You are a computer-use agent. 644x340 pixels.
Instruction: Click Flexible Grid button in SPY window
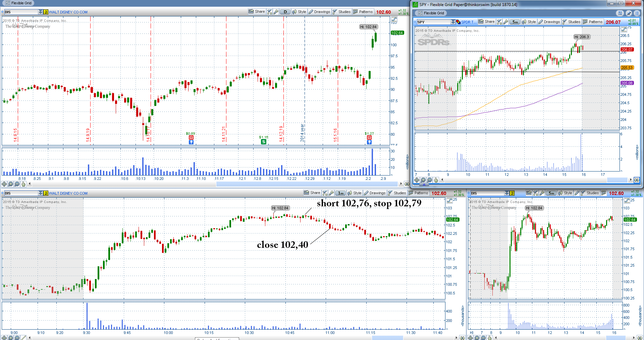tap(431, 13)
